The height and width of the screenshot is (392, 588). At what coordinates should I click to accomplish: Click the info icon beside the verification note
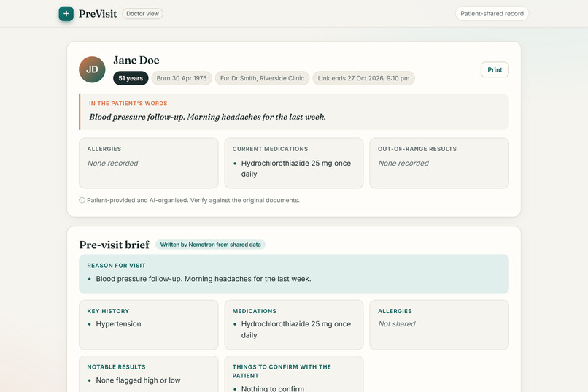[82, 200]
